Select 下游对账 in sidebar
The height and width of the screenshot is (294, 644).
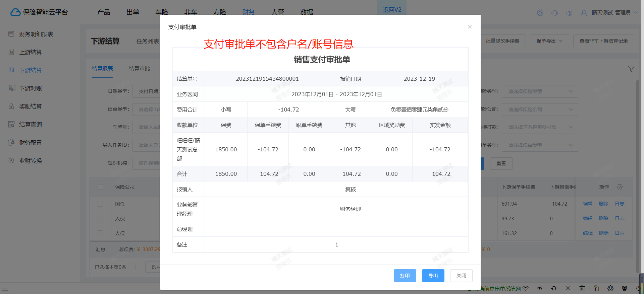31,88
